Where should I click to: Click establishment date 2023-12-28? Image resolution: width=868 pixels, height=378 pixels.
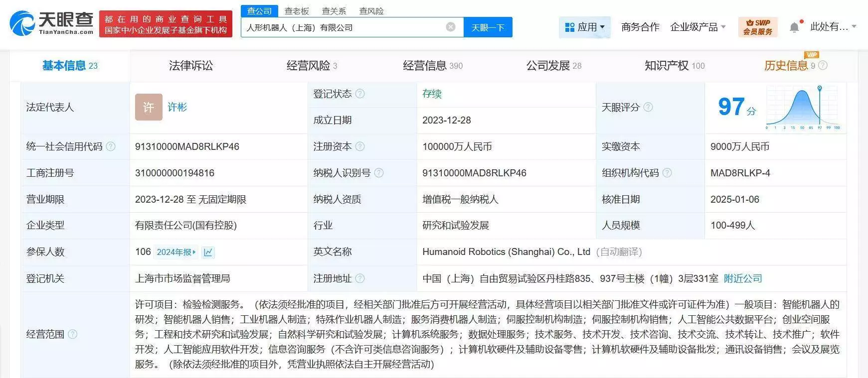pos(447,120)
